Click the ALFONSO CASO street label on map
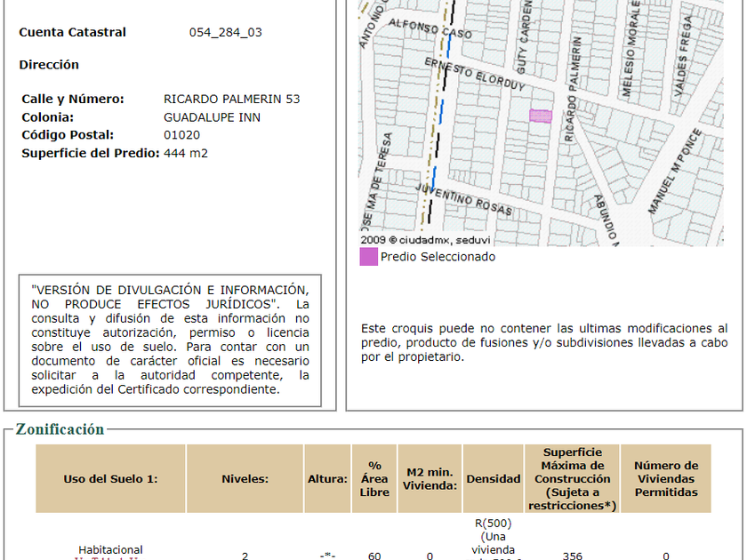 (430, 28)
